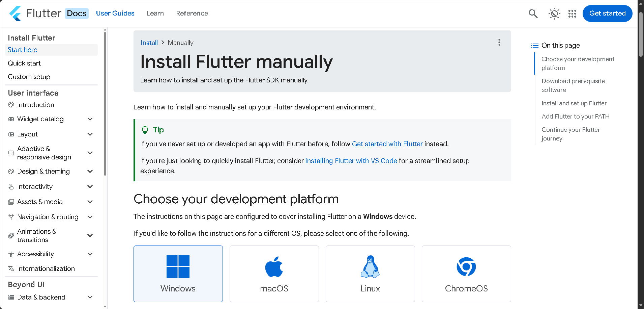Expand Animations & transitions chevron
Screen dimensions: 644x309
click(90, 235)
